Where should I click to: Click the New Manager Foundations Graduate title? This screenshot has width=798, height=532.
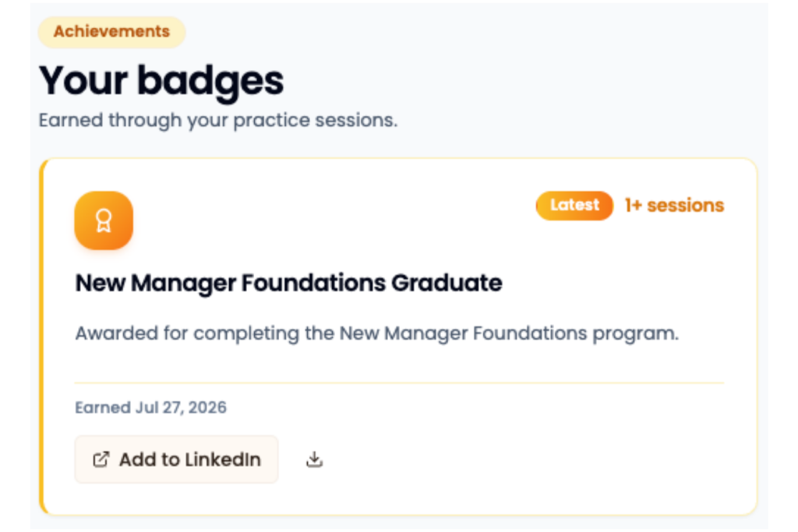pos(288,283)
